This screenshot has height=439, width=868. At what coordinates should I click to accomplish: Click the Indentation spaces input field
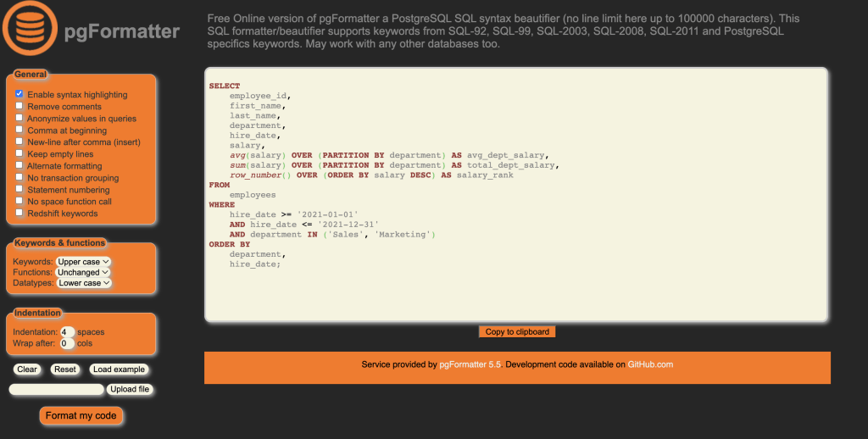68,332
